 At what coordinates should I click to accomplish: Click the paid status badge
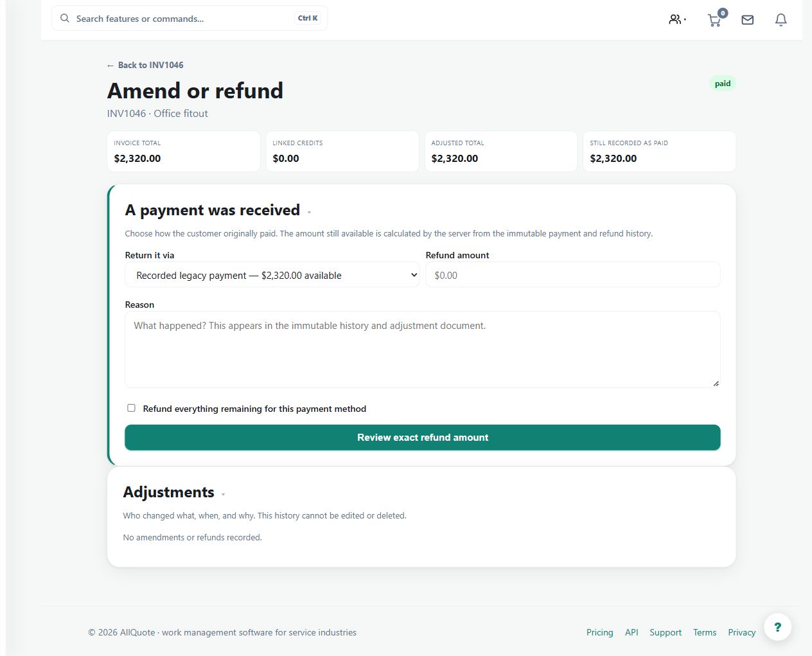tap(723, 84)
